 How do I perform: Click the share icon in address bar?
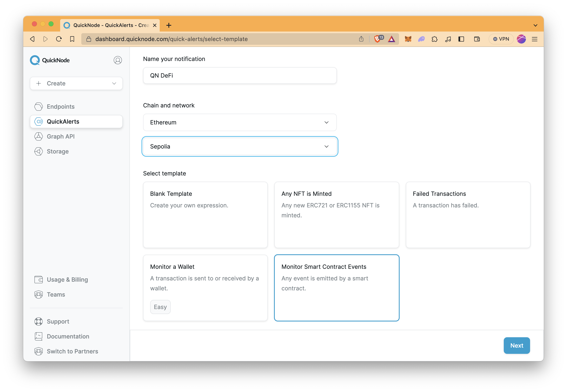(x=361, y=39)
